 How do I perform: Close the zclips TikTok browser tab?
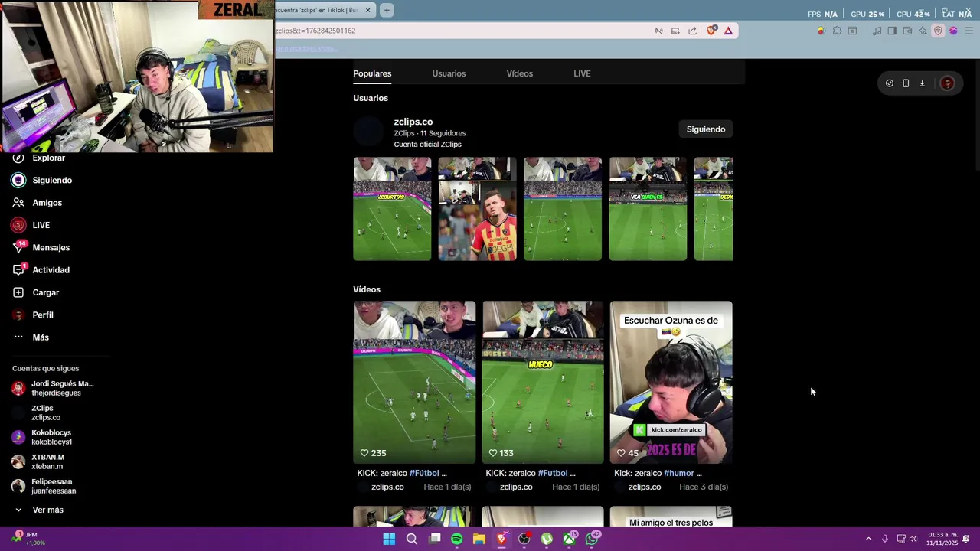pyautogui.click(x=367, y=10)
